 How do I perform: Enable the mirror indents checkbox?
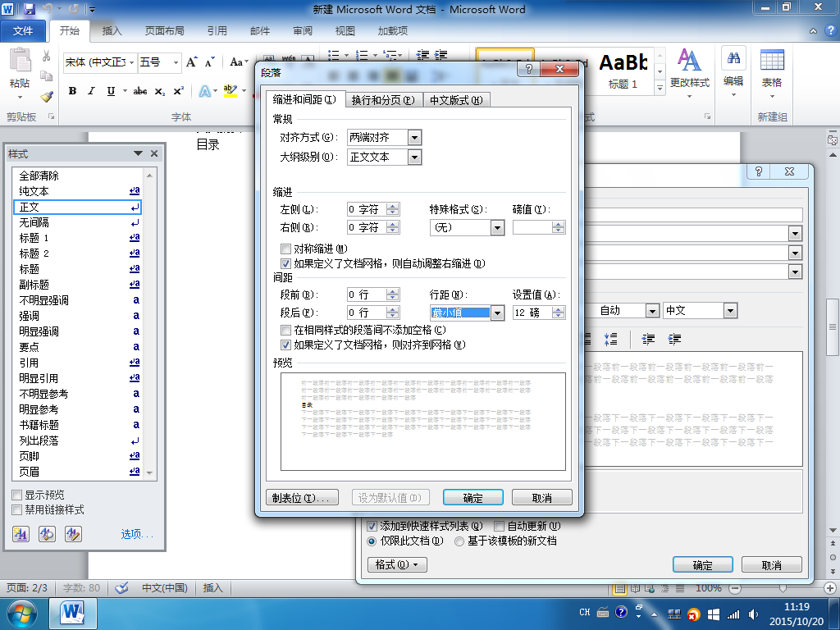pyautogui.click(x=285, y=249)
